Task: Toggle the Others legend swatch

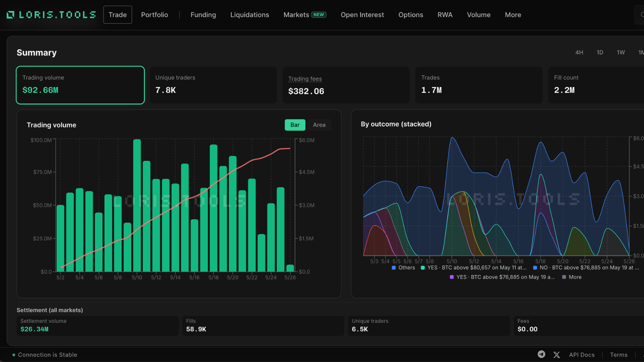Action: pos(394,267)
